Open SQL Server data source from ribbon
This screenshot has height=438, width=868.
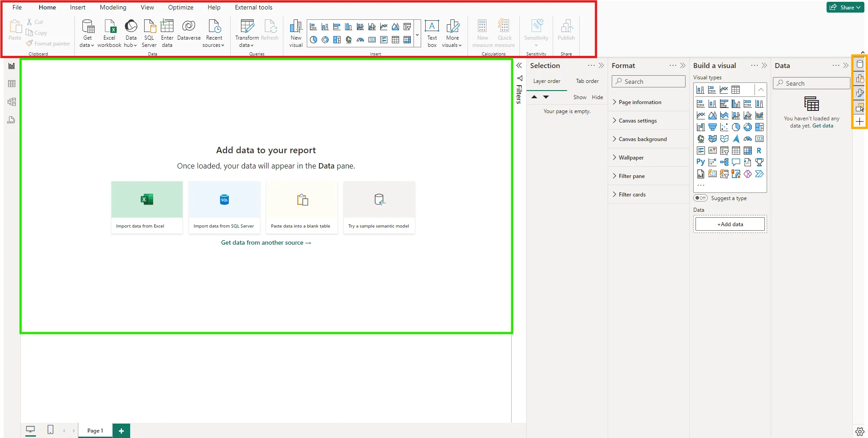tap(149, 33)
